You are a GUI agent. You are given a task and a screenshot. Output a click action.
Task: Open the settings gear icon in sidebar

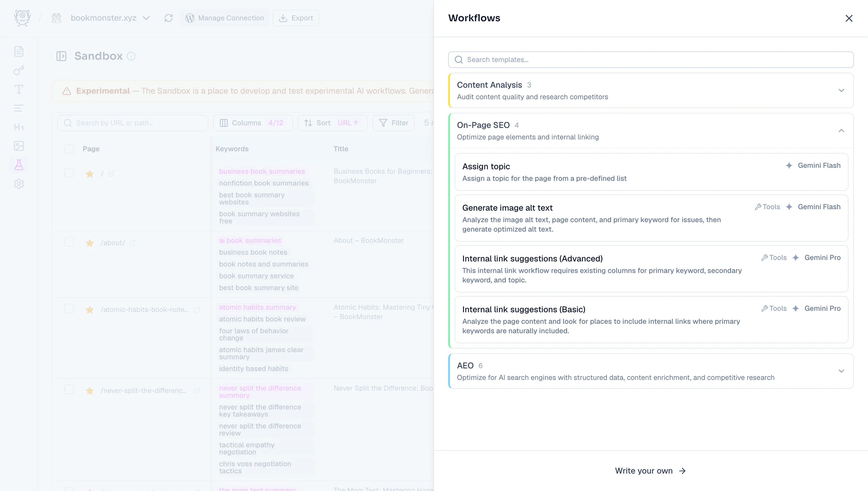click(x=19, y=184)
